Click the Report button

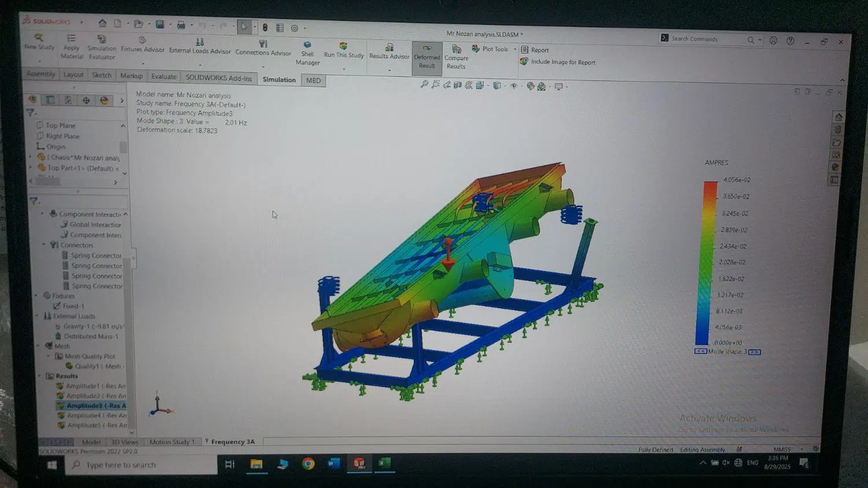535,50
